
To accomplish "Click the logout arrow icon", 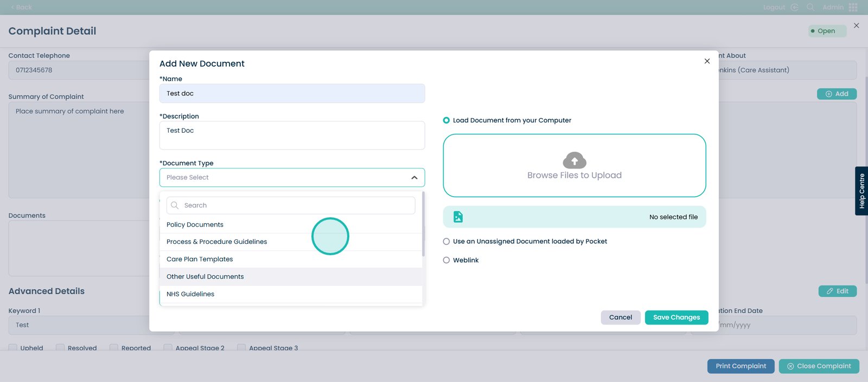I will [794, 7].
